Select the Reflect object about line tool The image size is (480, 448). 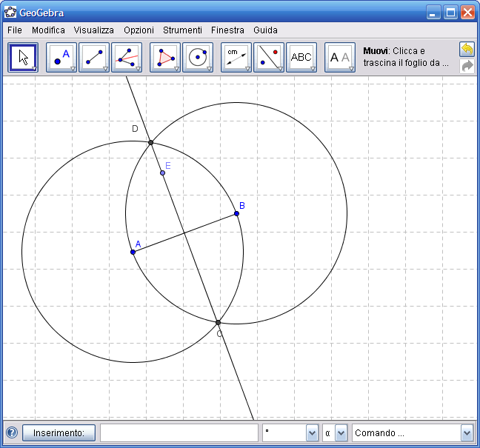(x=269, y=57)
